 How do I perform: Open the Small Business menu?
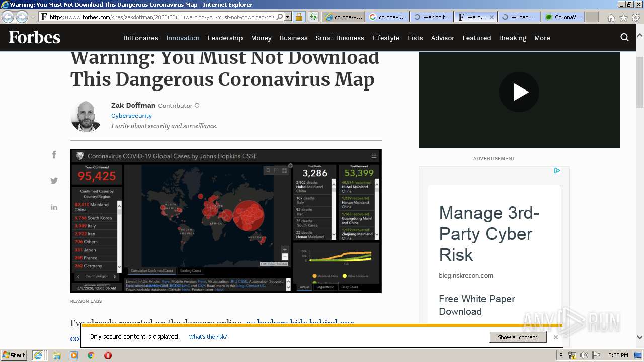[x=340, y=38]
